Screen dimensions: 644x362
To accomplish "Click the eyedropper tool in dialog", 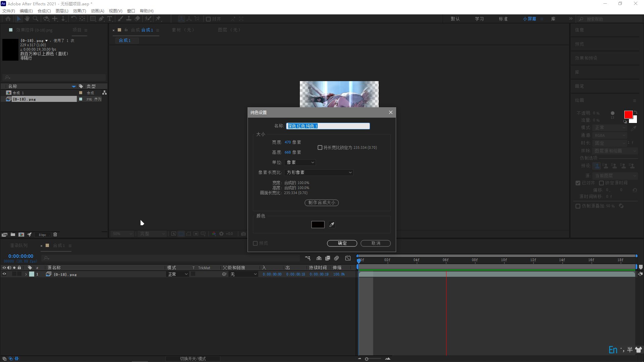I will point(331,224).
